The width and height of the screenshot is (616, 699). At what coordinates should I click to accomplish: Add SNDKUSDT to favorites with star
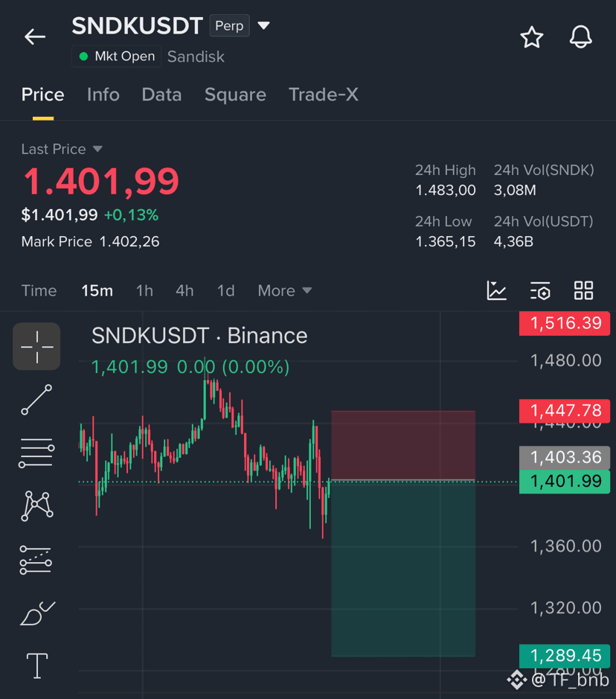click(532, 37)
